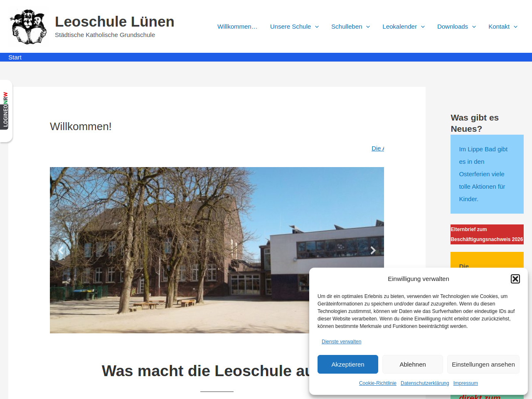Click the Start breadcrumb item
This screenshot has width=532, height=399.
click(15, 57)
